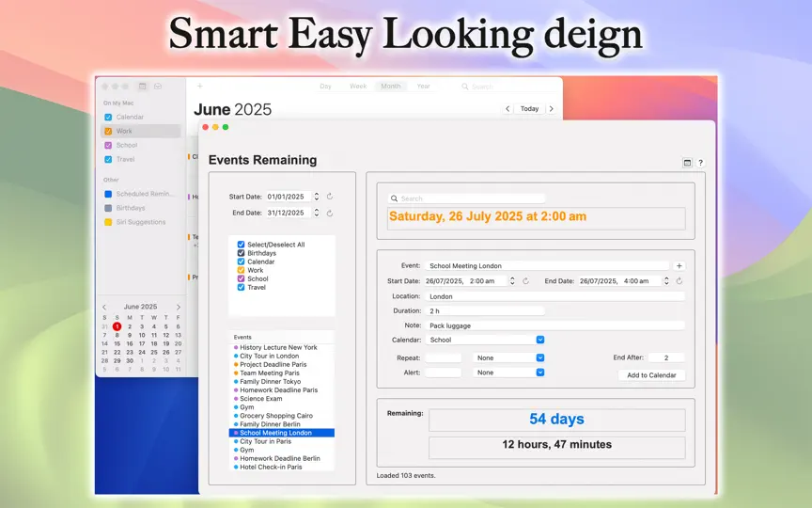Switch Calendar window to Week view
This screenshot has width=812, height=508.
click(x=358, y=86)
